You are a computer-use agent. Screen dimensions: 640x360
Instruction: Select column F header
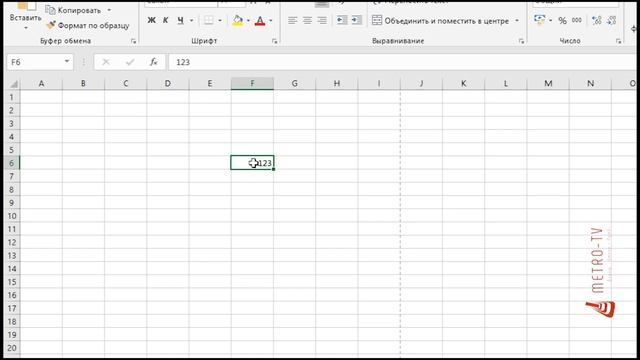point(252,84)
